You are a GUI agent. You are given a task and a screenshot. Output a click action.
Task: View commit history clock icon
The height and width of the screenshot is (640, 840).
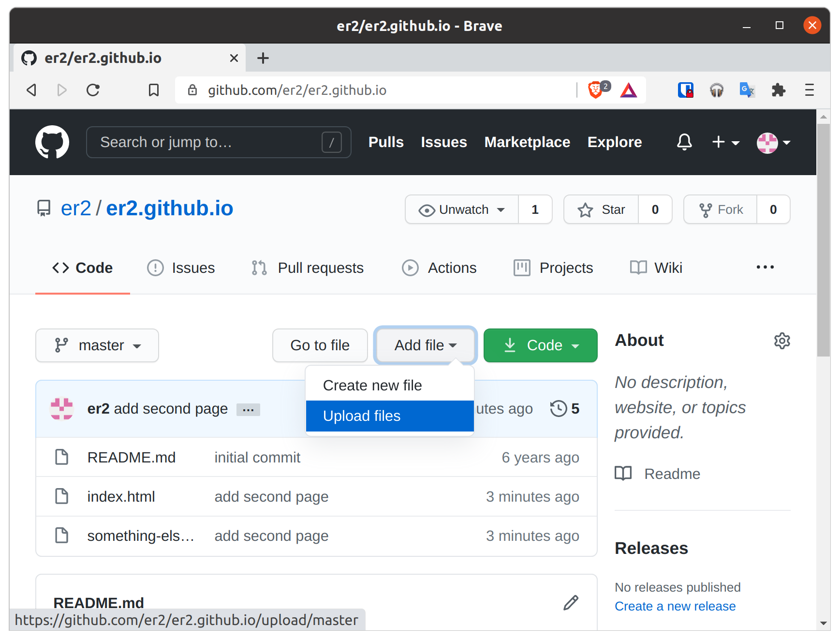559,408
